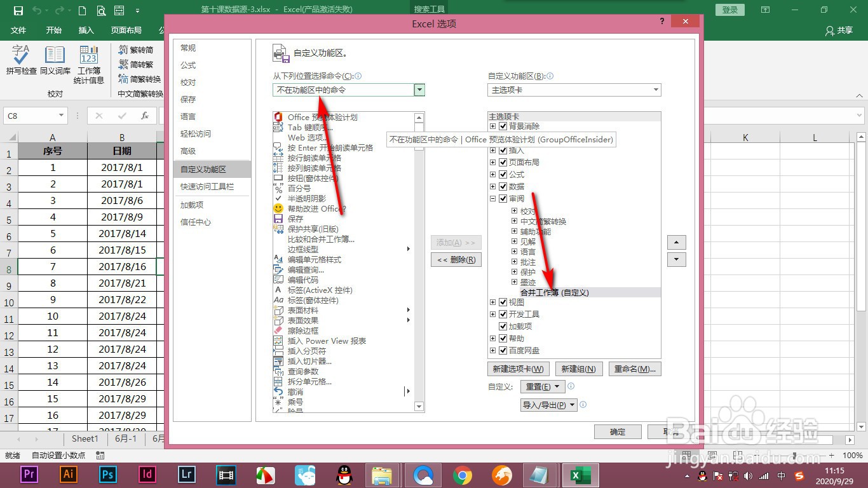Uncheck the 视图 tab checkbox

[x=503, y=302]
